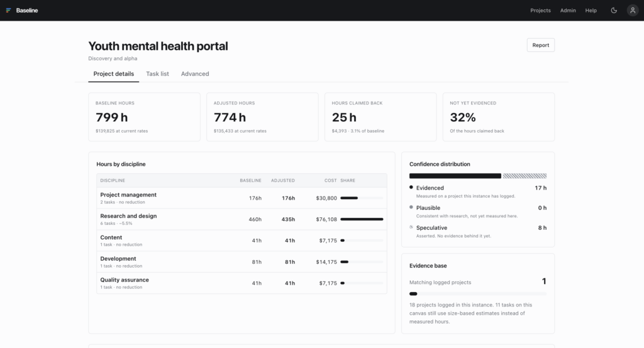Image resolution: width=644 pixels, height=348 pixels.
Task: Click the Plausible grey dot legend marker
Action: (411, 207)
